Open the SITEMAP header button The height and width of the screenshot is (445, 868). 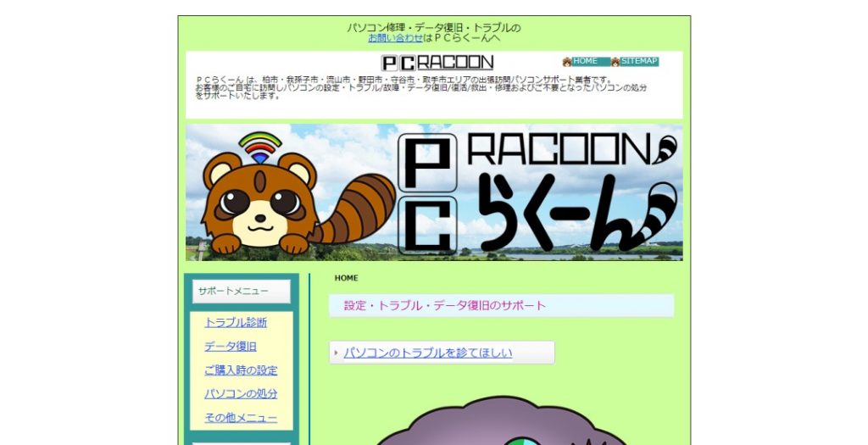pos(639,61)
